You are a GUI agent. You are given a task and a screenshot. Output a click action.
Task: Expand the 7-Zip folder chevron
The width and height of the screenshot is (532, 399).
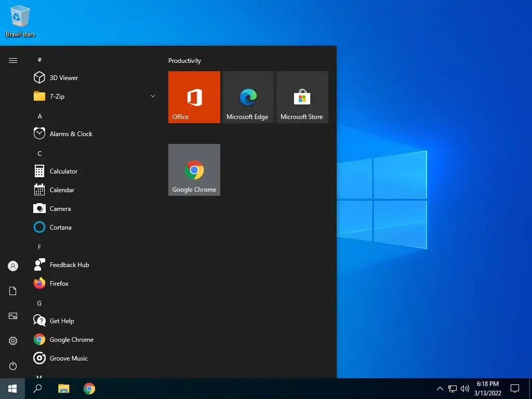[153, 96]
